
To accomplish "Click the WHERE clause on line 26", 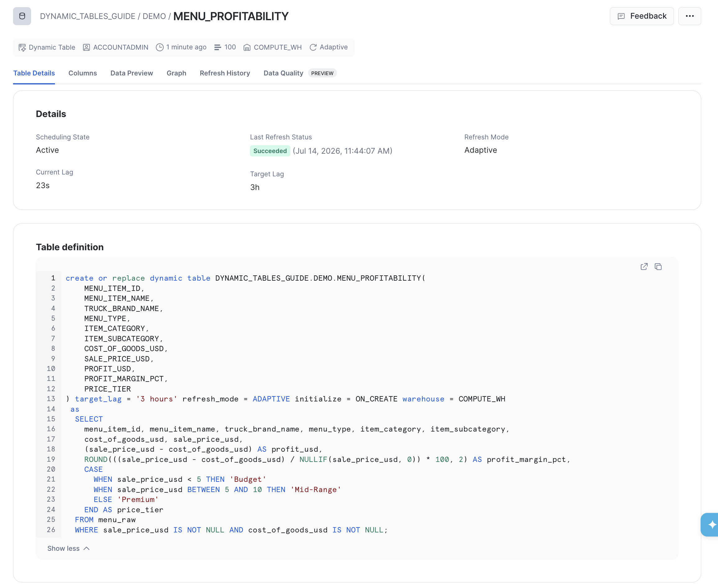I will 231,530.
